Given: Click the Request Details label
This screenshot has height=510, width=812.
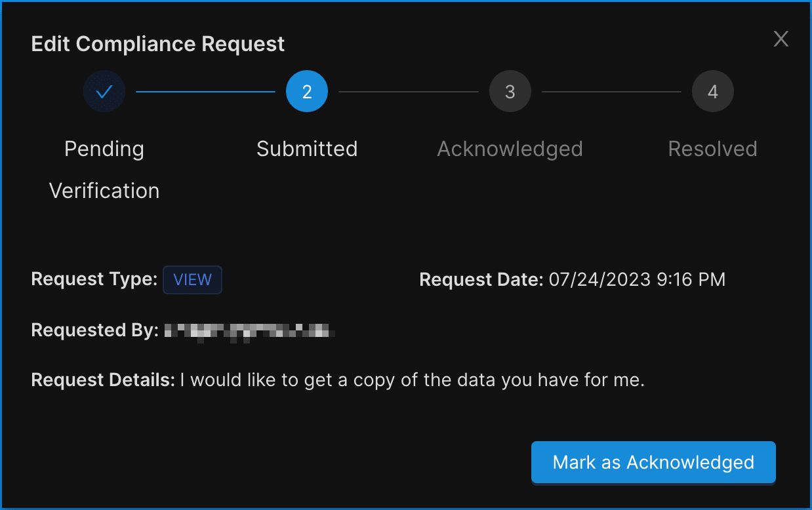Looking at the screenshot, I should click(102, 380).
